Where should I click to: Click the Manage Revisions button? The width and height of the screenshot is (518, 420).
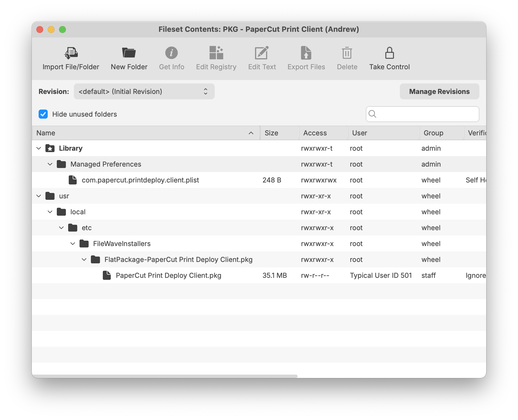pyautogui.click(x=439, y=91)
